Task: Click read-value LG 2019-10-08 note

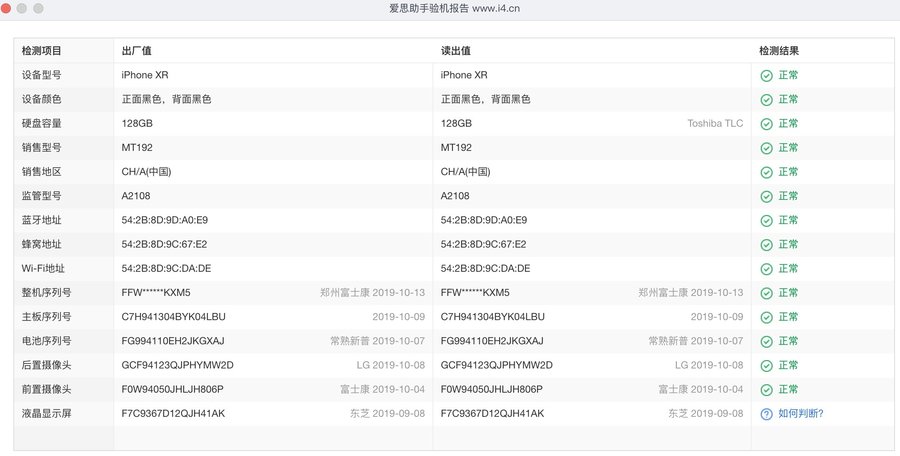Action: pyautogui.click(x=709, y=365)
